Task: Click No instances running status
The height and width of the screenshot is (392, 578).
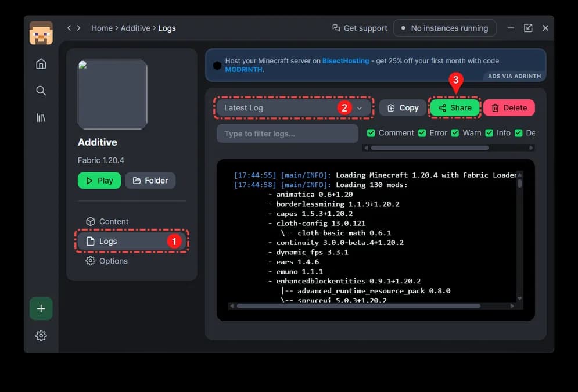Action: pyautogui.click(x=444, y=28)
